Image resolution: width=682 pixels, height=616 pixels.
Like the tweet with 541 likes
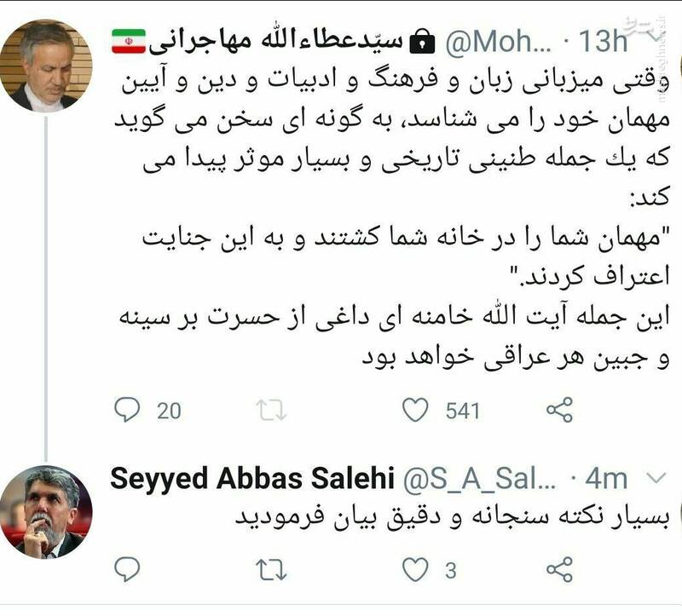point(415,411)
